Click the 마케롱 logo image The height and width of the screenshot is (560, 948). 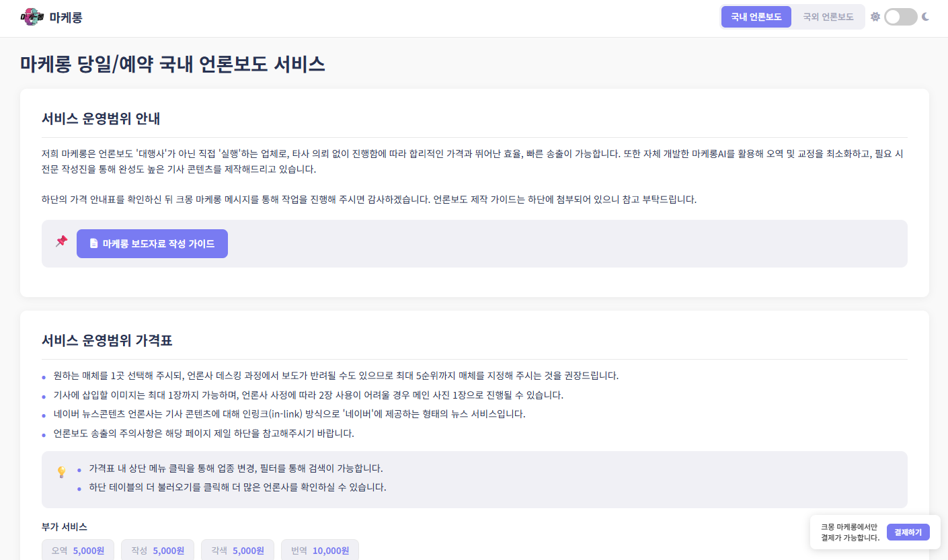(x=32, y=17)
